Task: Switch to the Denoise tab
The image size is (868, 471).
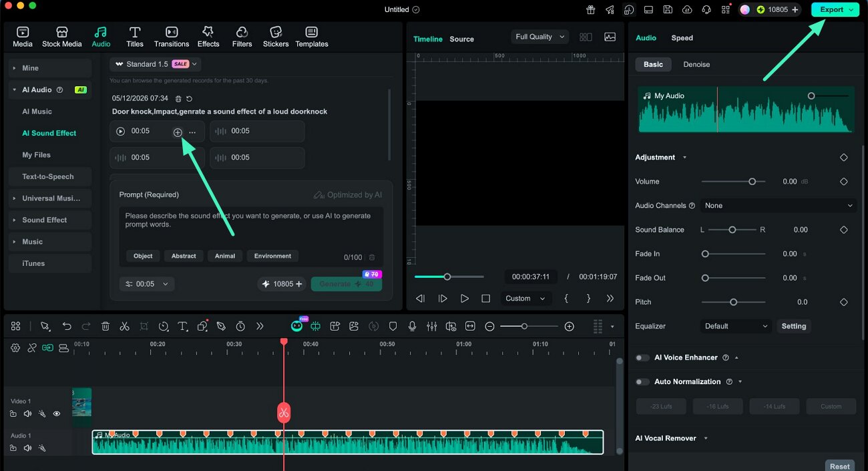Action: pyautogui.click(x=696, y=64)
